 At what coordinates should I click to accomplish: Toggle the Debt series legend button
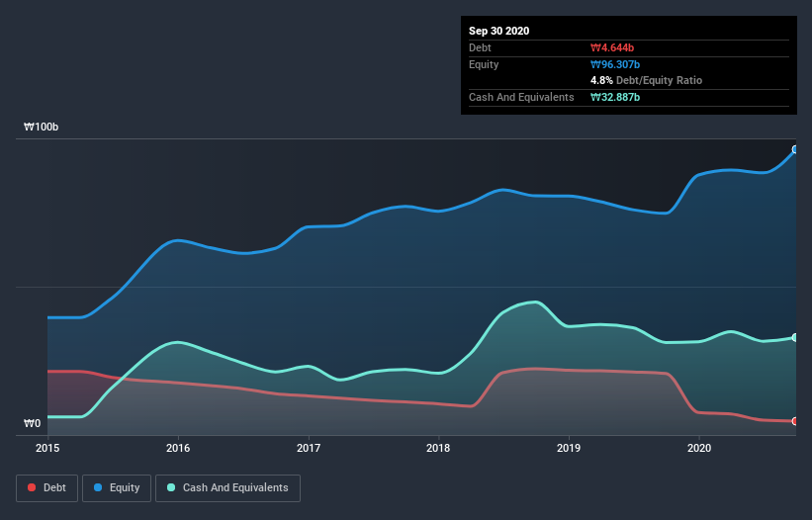point(46,488)
